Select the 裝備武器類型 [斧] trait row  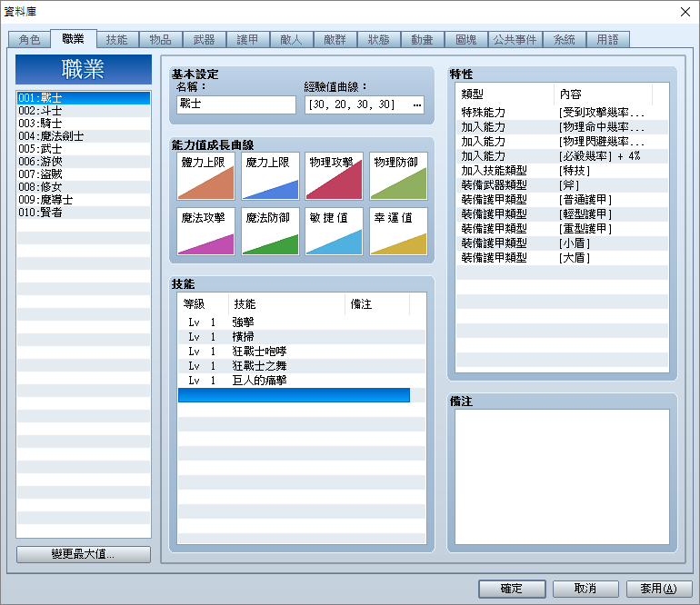tap(562, 184)
